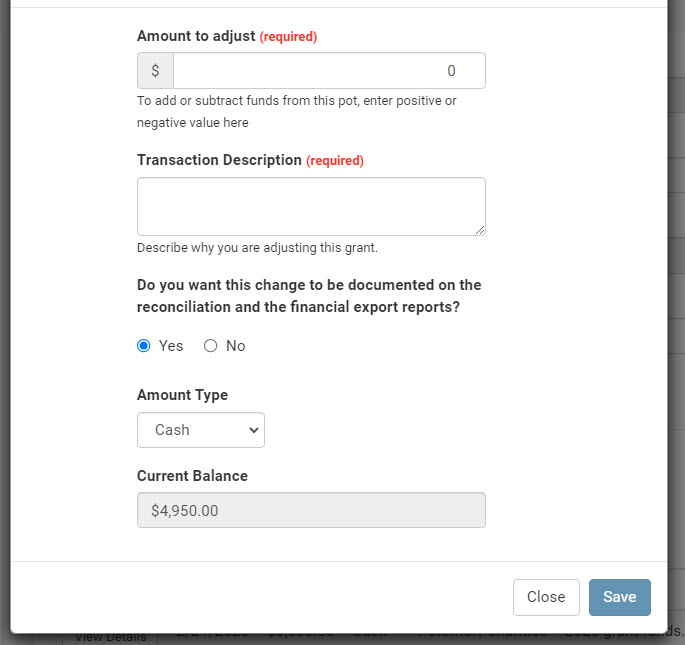Click the "Describe why you are adjusting" hint
This screenshot has width=685, height=645.
pos(257,248)
